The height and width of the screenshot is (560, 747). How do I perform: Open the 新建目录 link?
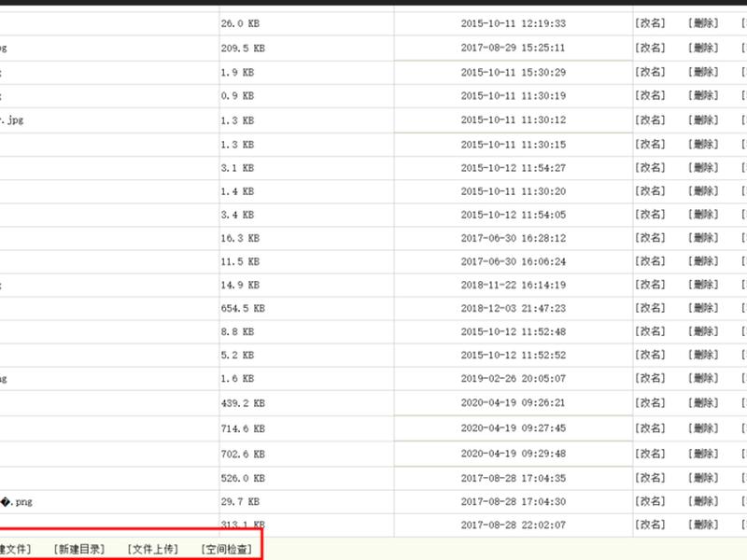(x=79, y=549)
